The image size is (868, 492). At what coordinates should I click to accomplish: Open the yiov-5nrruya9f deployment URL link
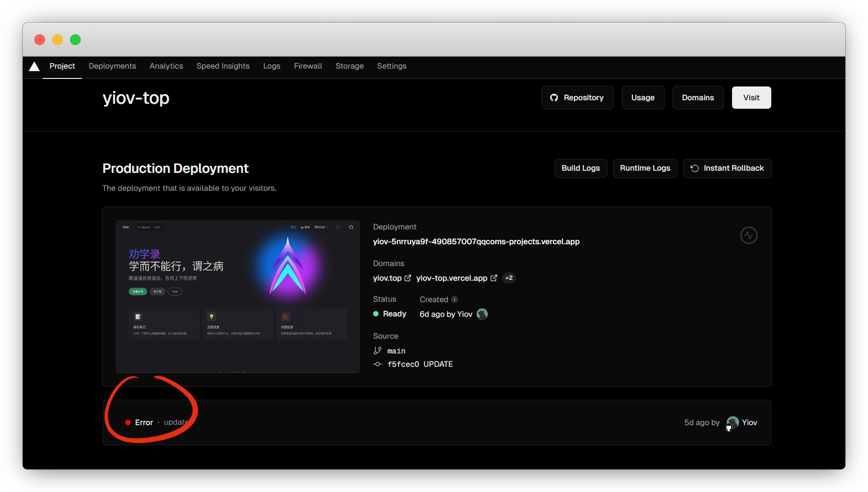pyautogui.click(x=476, y=242)
